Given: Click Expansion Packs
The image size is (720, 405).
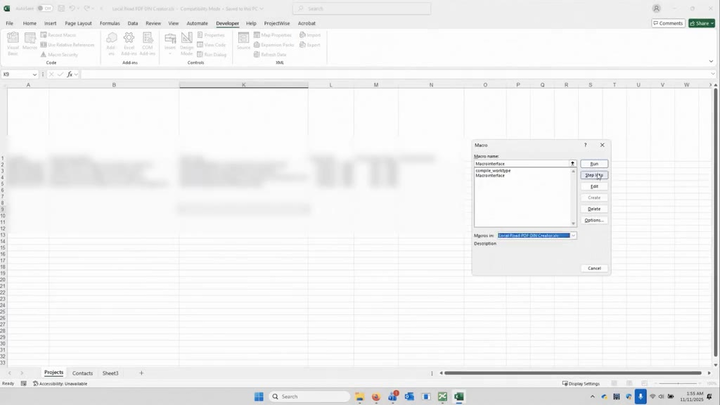Looking at the screenshot, I should pos(274,45).
